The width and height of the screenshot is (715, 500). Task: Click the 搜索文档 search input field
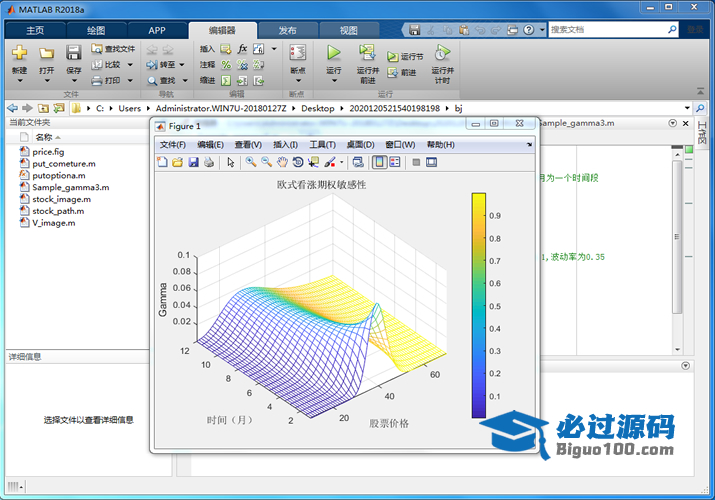pos(608,30)
